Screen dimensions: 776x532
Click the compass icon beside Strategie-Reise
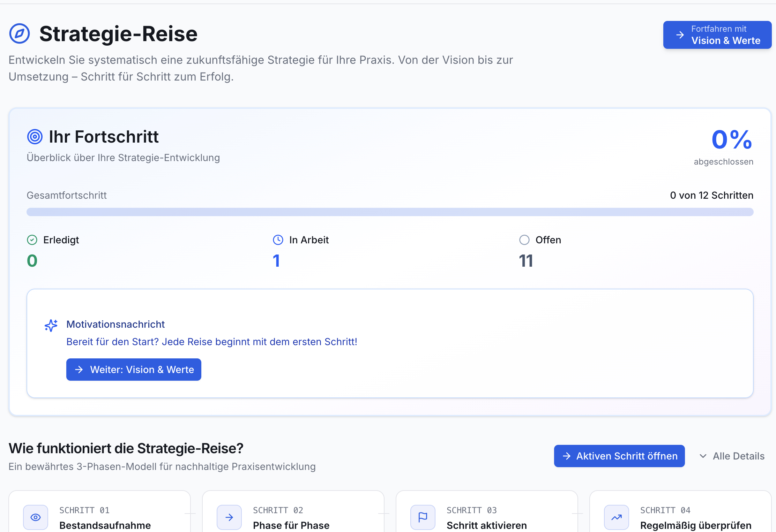click(x=20, y=34)
